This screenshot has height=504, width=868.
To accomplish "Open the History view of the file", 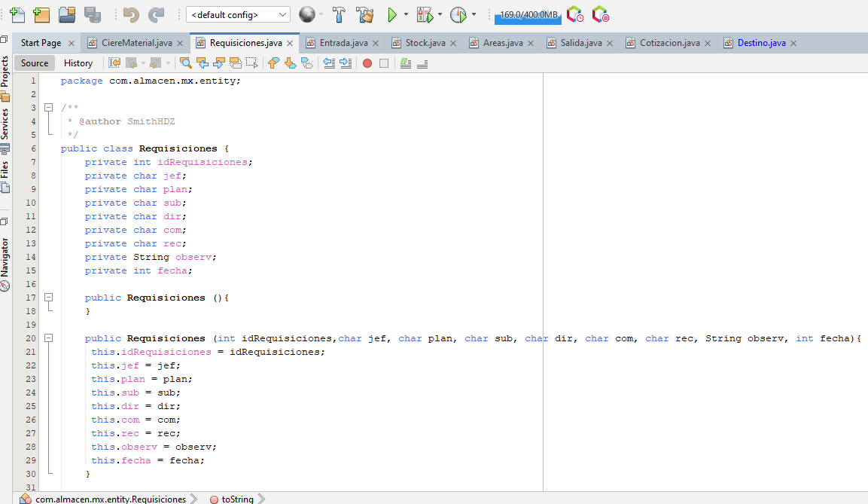I will pyautogui.click(x=78, y=63).
